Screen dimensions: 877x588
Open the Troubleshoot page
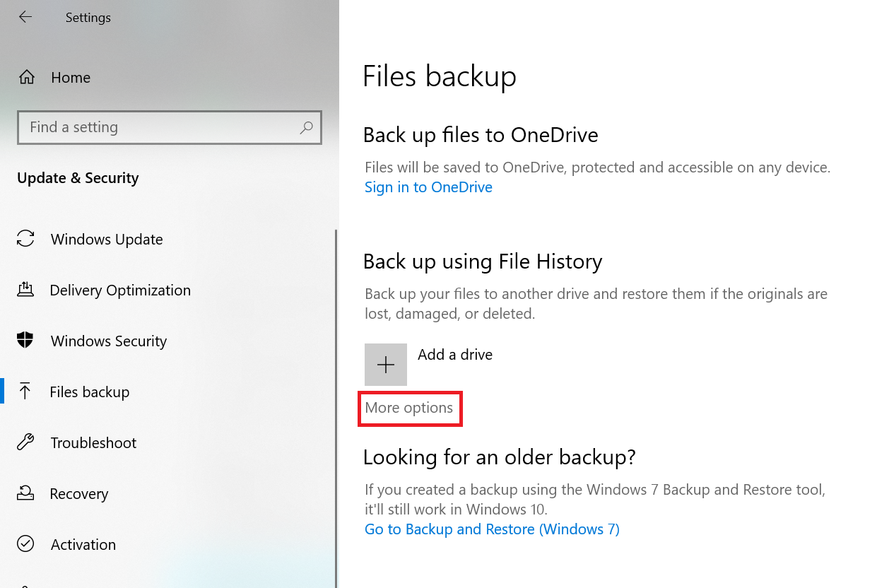(x=93, y=443)
